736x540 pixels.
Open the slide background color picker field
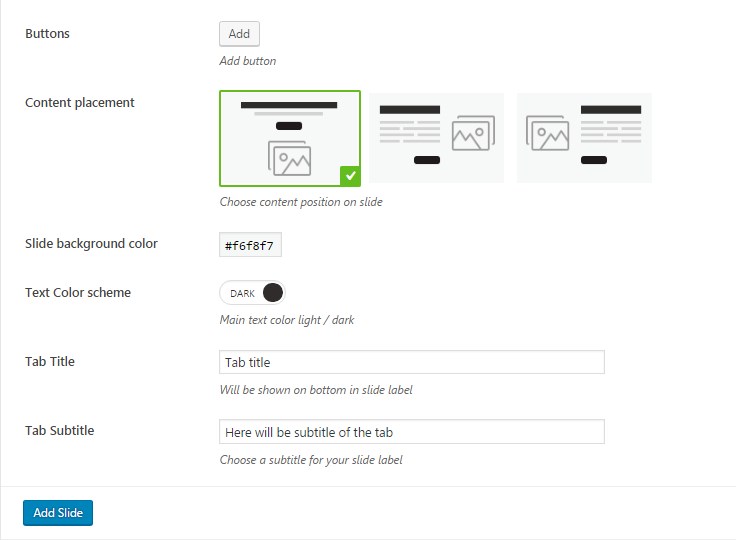point(251,245)
